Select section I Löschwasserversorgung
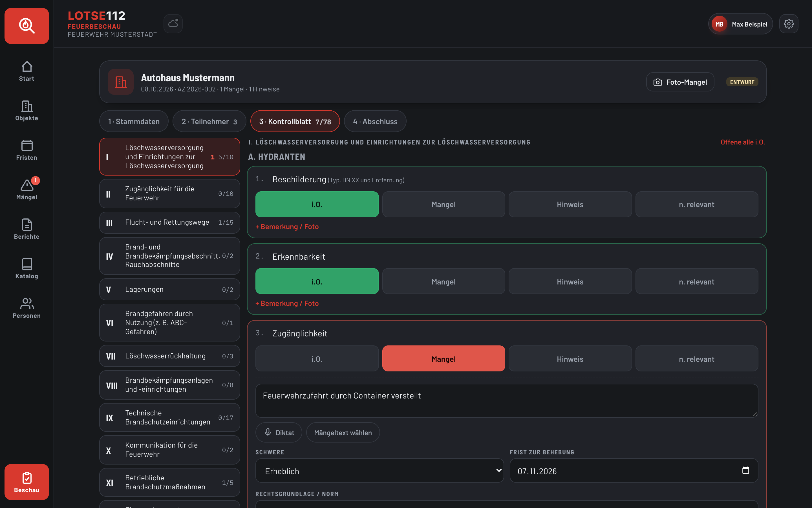Viewport: 812px width, 508px height. pos(169,157)
